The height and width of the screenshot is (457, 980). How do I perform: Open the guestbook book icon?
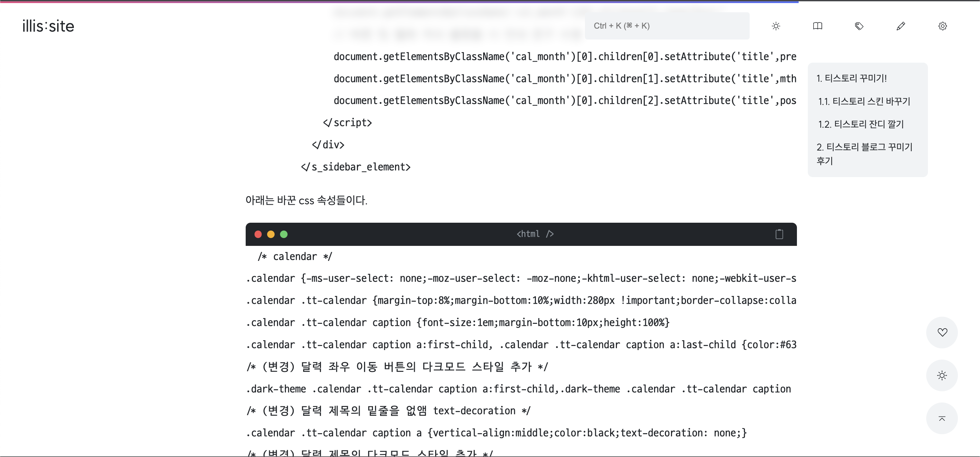click(x=818, y=26)
